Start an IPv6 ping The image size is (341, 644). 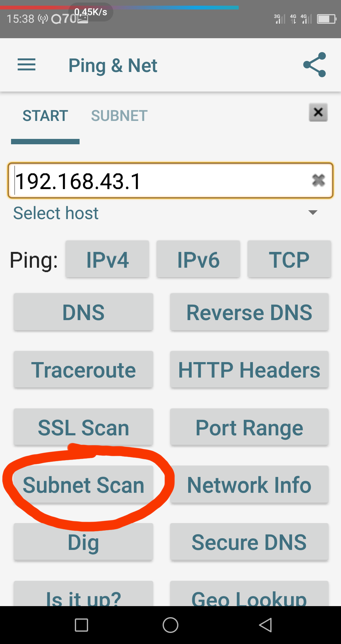(198, 259)
